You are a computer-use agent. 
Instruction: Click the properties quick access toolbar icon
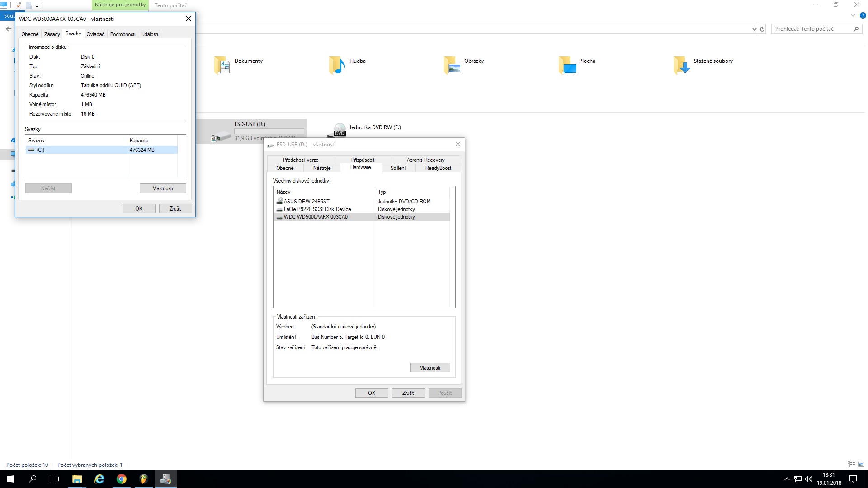click(19, 5)
